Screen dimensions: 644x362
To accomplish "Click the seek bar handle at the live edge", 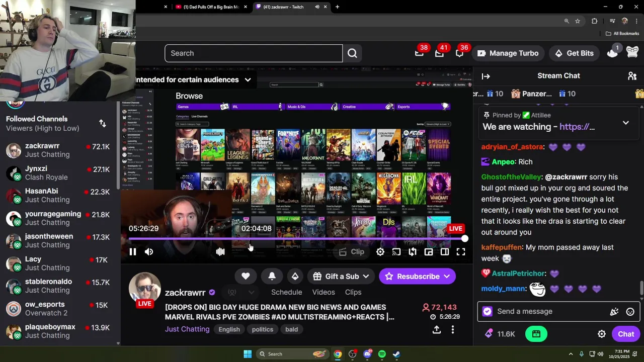I will pos(464,239).
